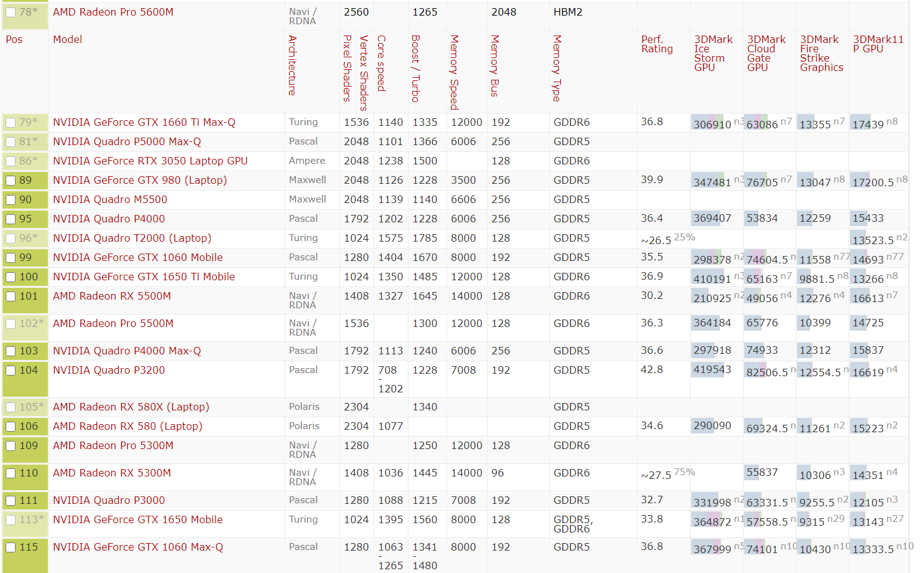
Task: Sort by Memory Bus header
Action: coord(494,65)
